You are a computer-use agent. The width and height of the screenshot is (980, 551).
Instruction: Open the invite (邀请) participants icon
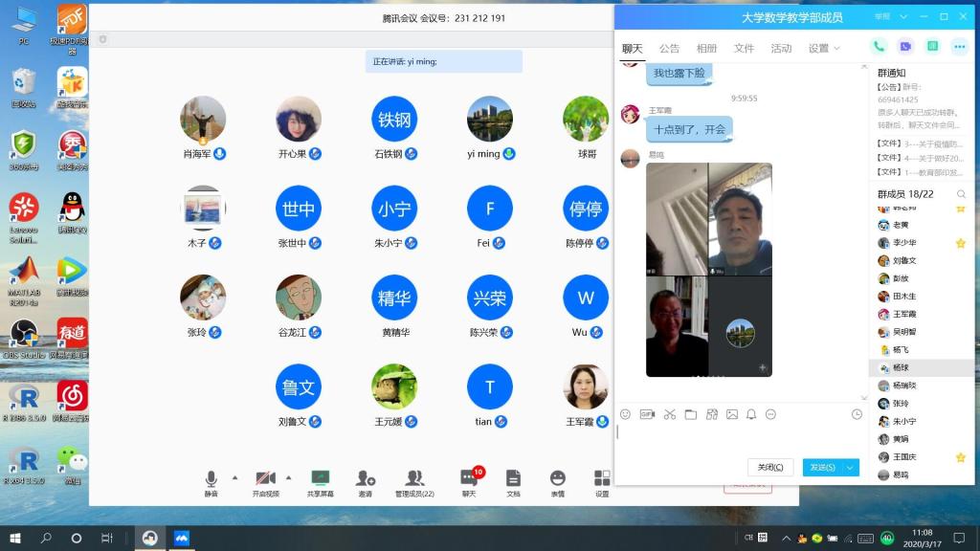click(x=365, y=477)
